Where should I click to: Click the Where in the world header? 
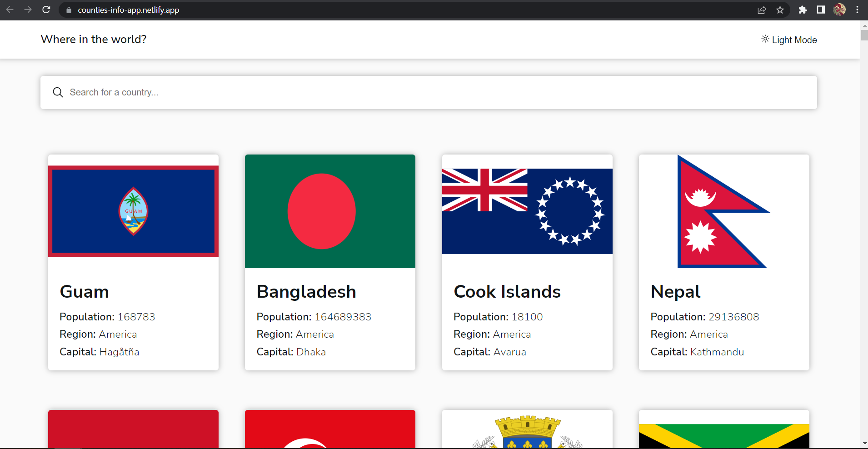point(93,39)
